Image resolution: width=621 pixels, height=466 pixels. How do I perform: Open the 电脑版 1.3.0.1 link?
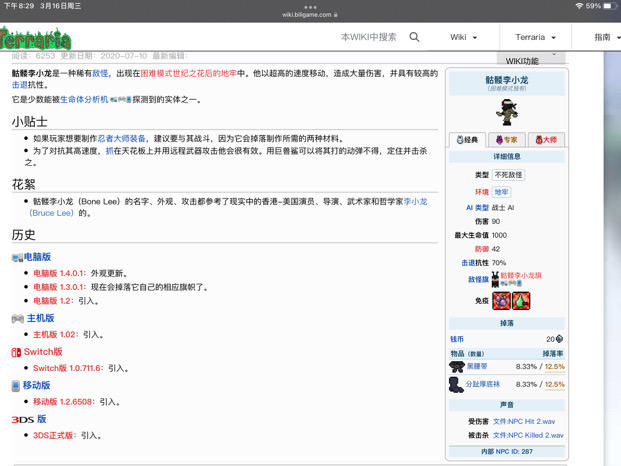tap(58, 287)
